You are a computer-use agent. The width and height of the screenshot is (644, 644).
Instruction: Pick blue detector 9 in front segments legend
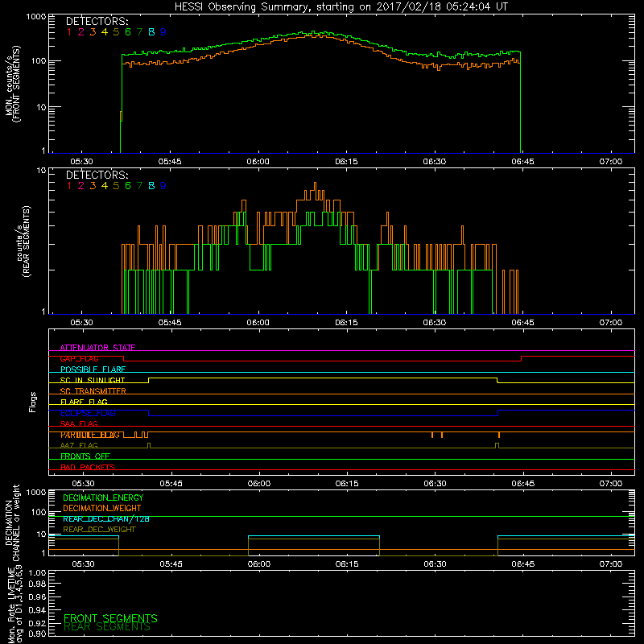[163, 32]
